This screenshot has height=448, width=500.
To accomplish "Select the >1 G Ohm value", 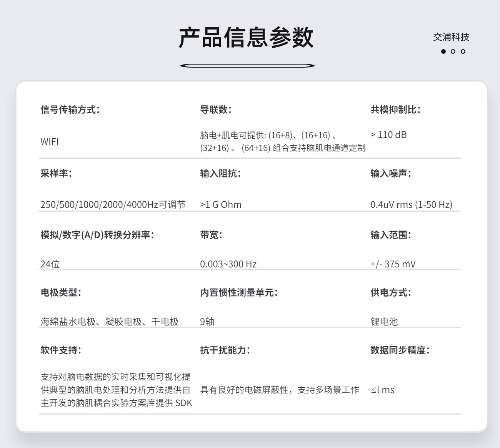I will (221, 204).
